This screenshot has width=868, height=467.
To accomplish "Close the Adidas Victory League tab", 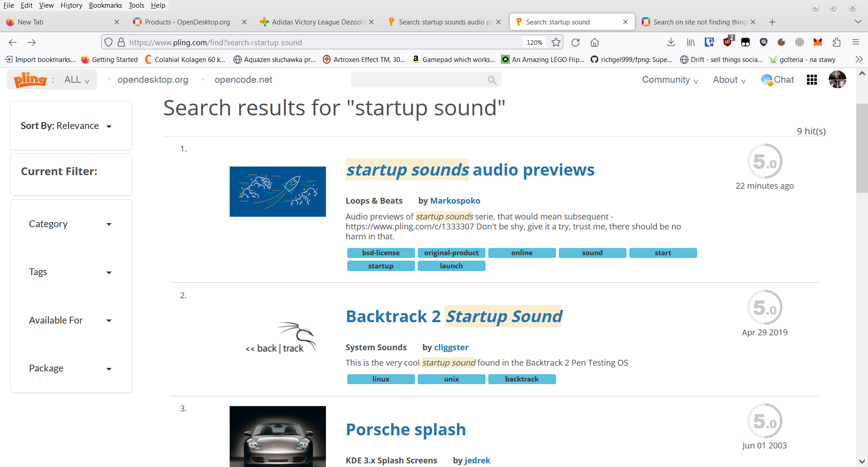I will (x=371, y=22).
